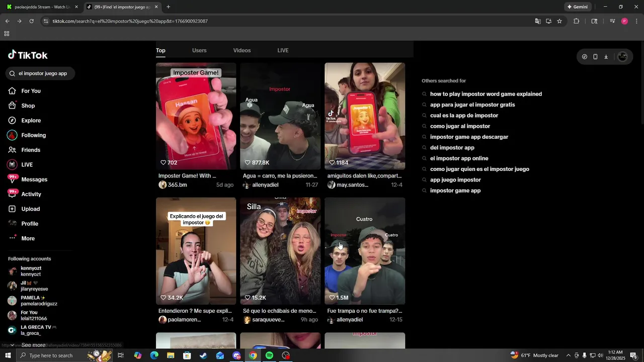Switch to the LIVE search tab
Screen dimensions: 644x362
283,50
